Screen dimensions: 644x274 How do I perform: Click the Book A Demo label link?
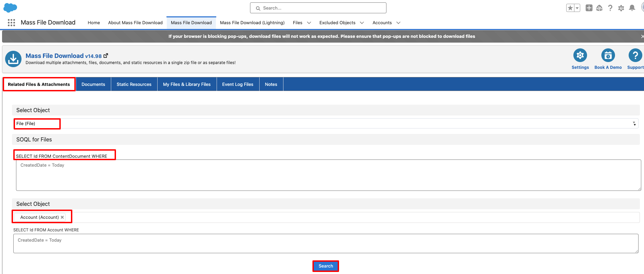tap(608, 67)
